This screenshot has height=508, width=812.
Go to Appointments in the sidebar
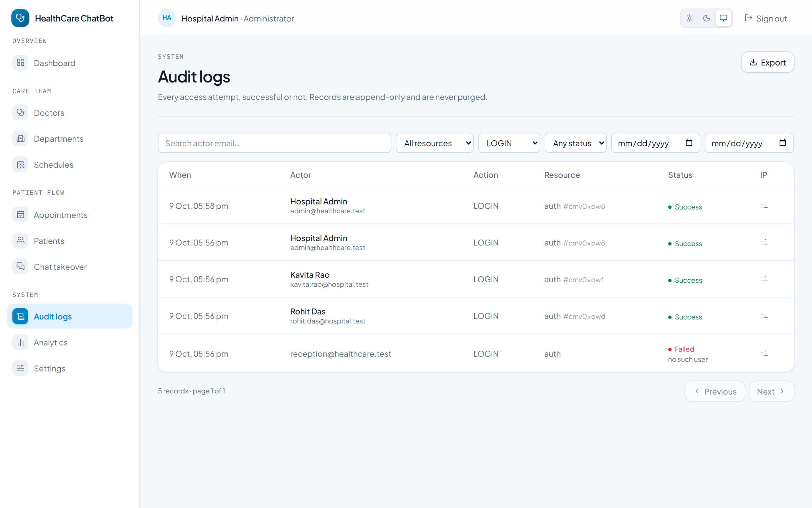(69, 215)
